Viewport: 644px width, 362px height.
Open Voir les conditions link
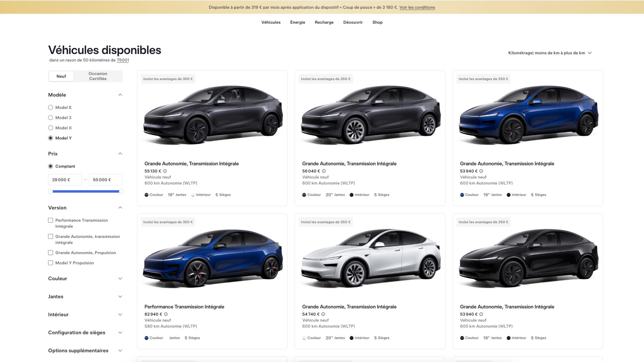point(417,7)
